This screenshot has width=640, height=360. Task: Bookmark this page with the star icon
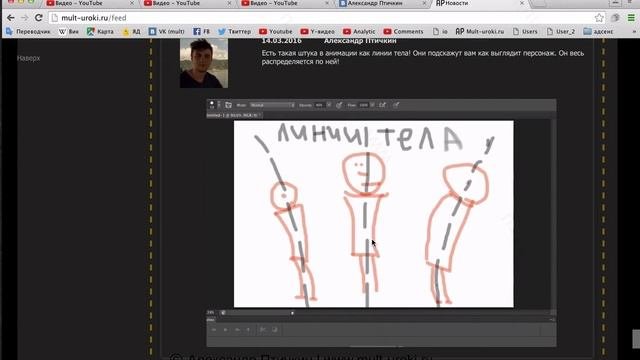pyautogui.click(x=599, y=18)
